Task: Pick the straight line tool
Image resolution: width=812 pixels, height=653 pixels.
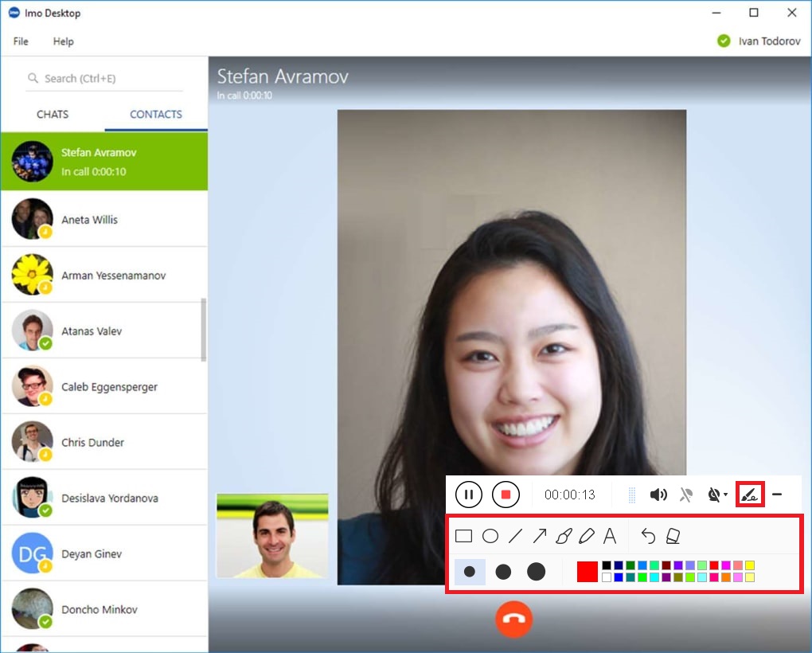Action: [514, 535]
